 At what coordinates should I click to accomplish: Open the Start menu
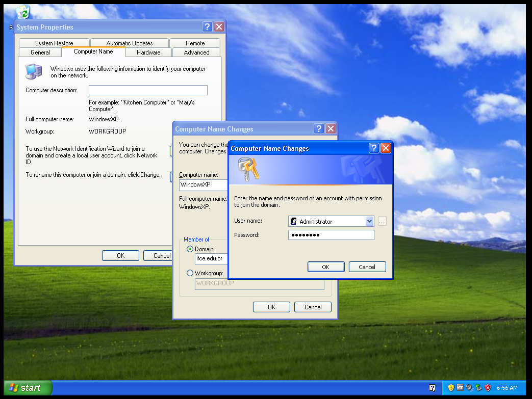28,388
